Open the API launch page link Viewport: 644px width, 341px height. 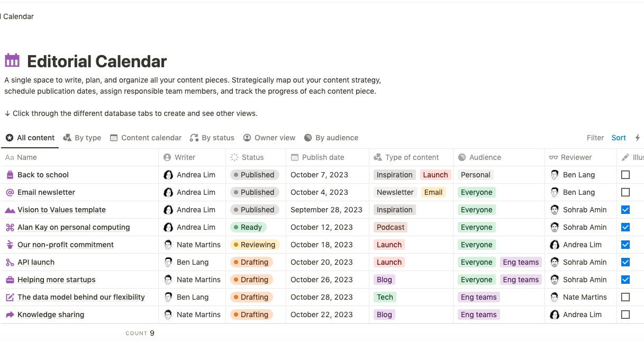(36, 262)
